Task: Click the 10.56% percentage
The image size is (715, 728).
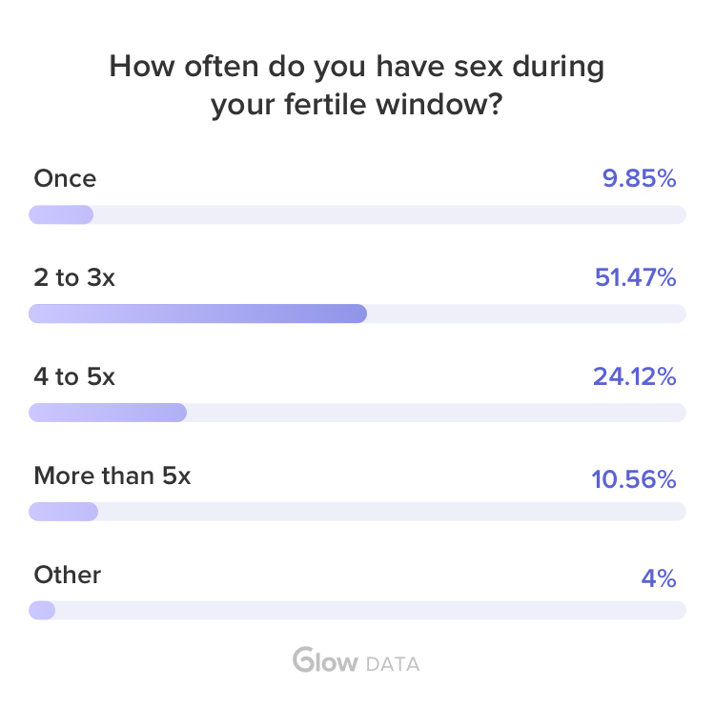Action: [634, 479]
